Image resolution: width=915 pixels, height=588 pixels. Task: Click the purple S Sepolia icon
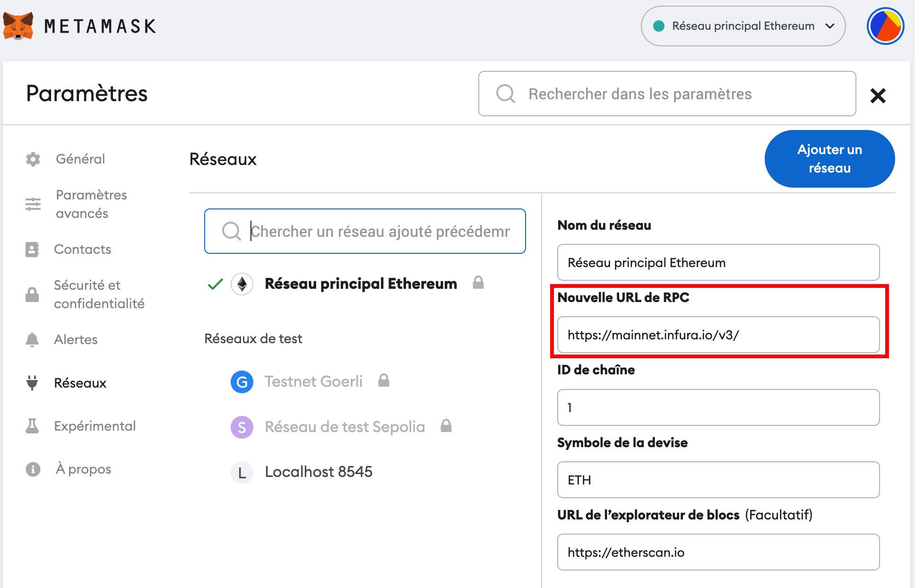point(242,427)
